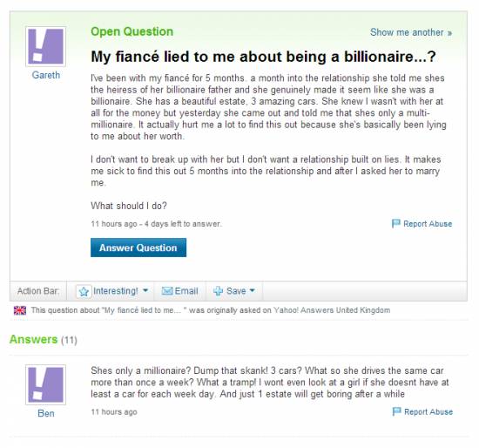Click Gareth's purple avatar icon
This screenshot has height=448, width=479.
click(45, 46)
